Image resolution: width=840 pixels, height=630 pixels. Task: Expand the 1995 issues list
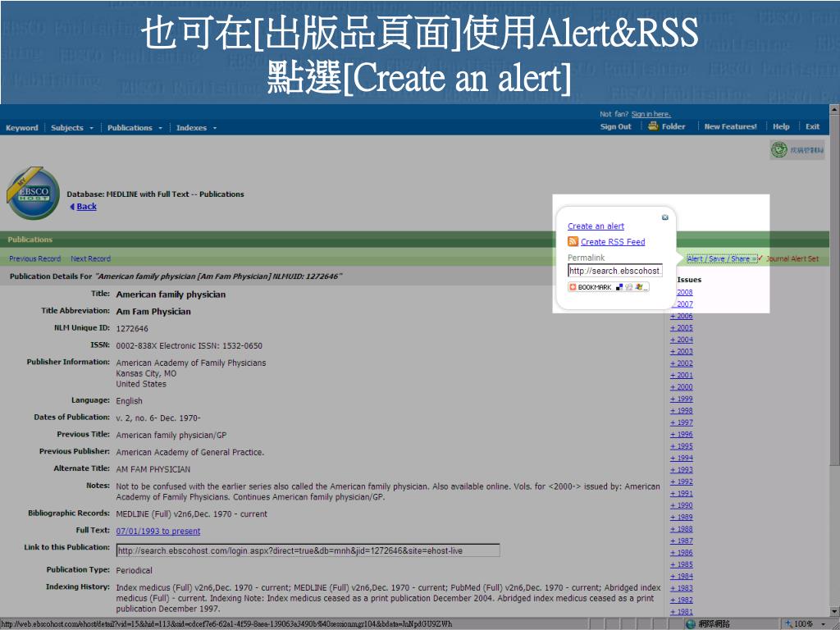pos(682,446)
